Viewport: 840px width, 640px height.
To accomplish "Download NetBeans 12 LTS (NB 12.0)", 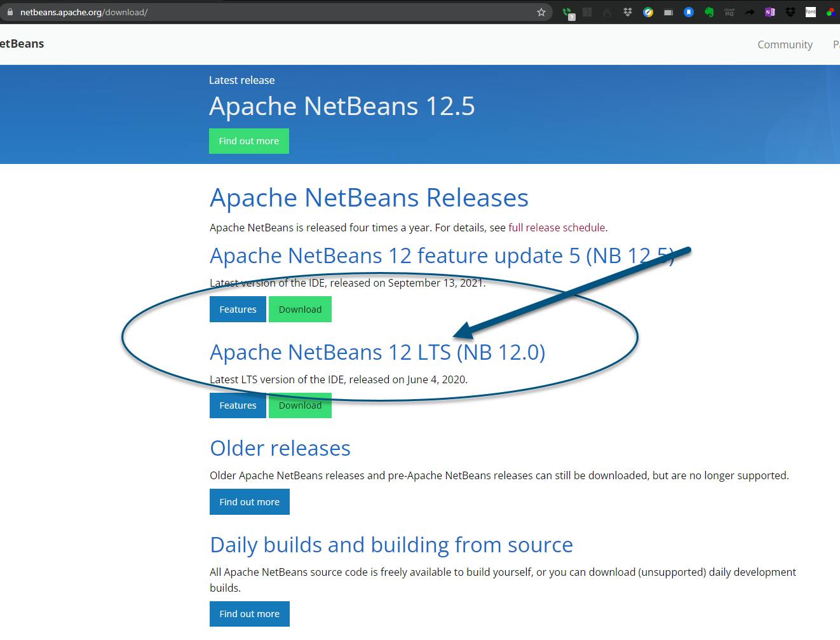I will point(300,405).
